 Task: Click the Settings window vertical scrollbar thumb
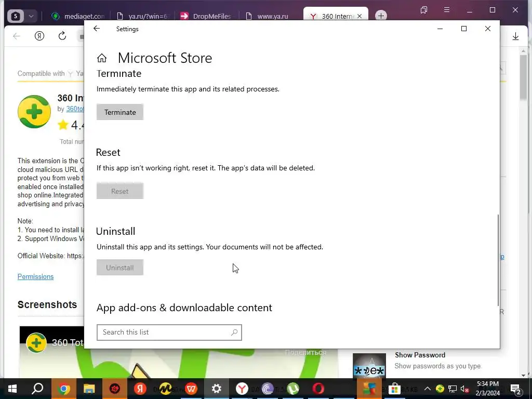(x=498, y=260)
